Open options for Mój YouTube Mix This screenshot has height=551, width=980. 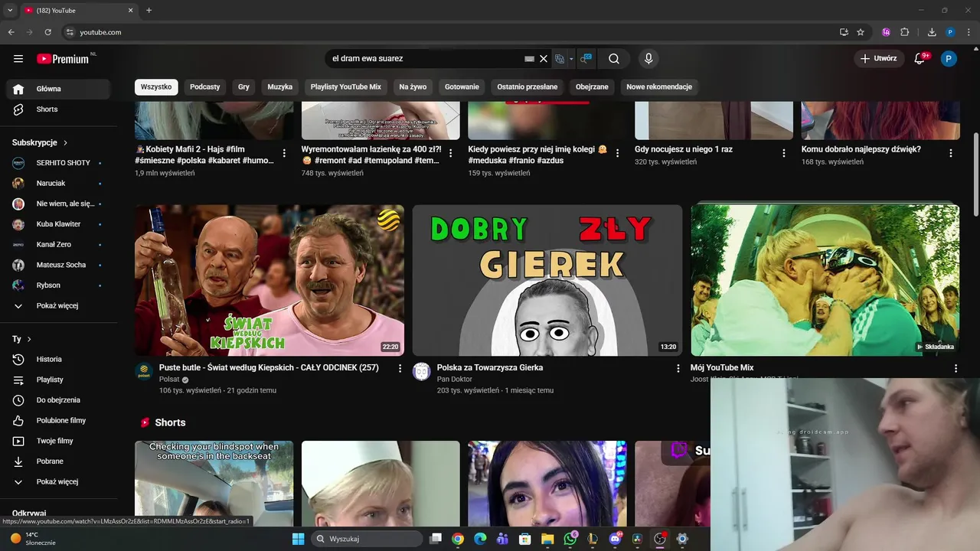coord(955,368)
